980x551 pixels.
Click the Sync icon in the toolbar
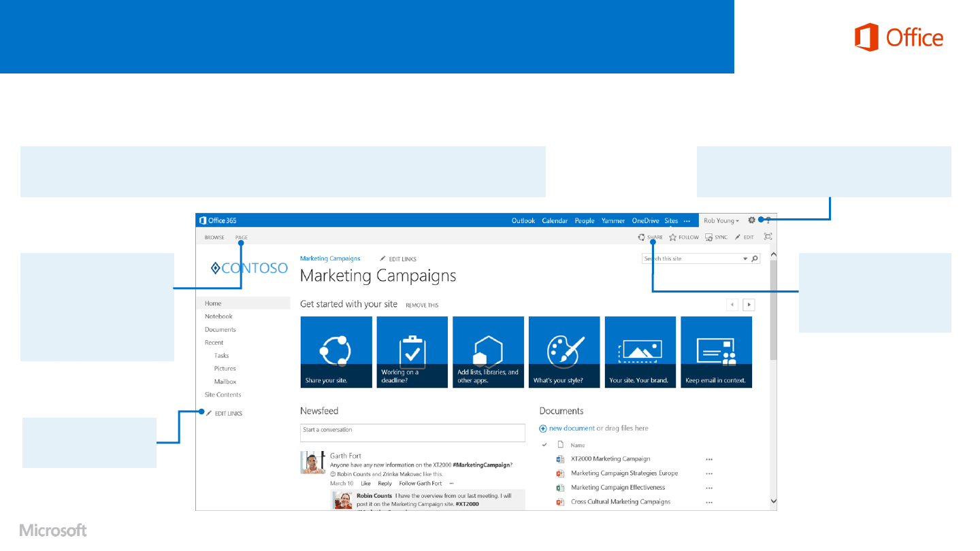[708, 237]
